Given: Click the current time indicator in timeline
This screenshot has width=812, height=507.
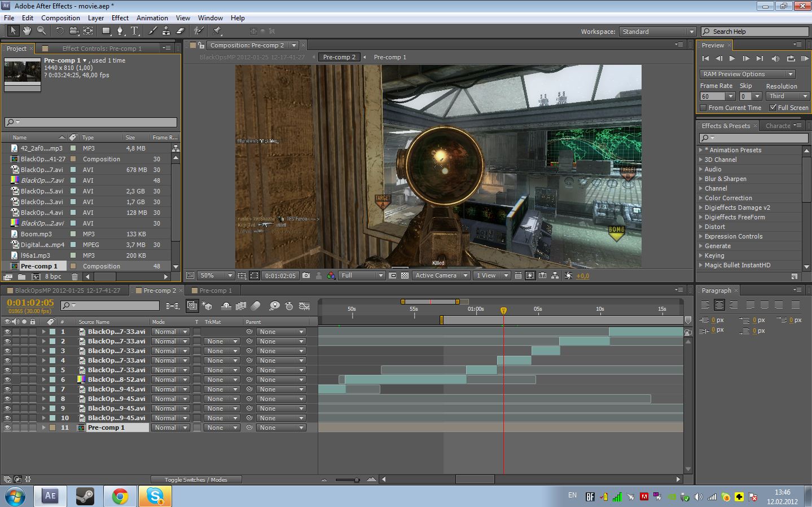Looking at the screenshot, I should point(503,310).
